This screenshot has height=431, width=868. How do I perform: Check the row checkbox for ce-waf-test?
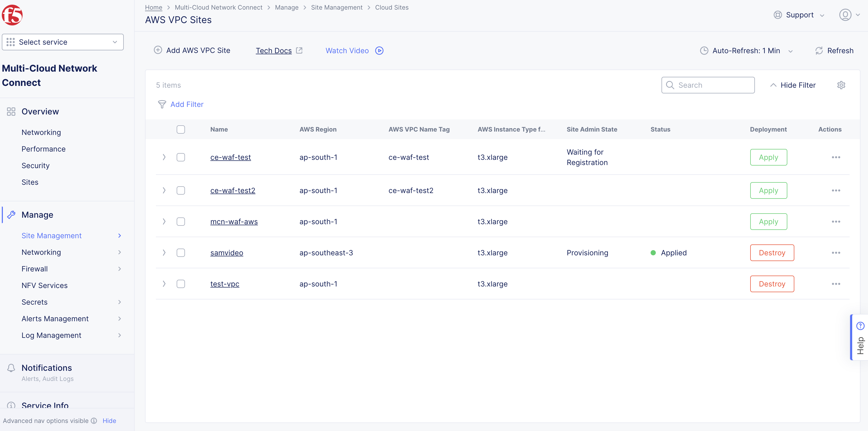click(181, 157)
